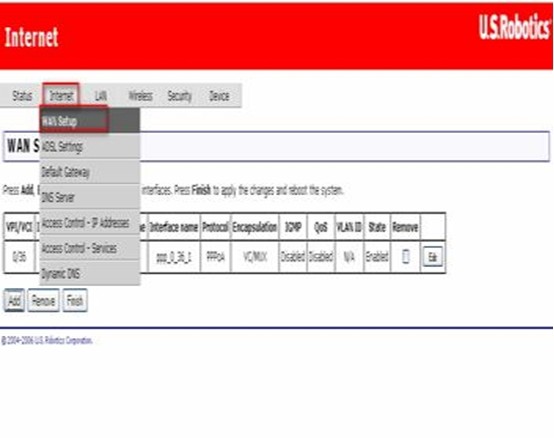The image size is (554, 438).
Task: Open Default Gateway menu item
Action: 90,172
